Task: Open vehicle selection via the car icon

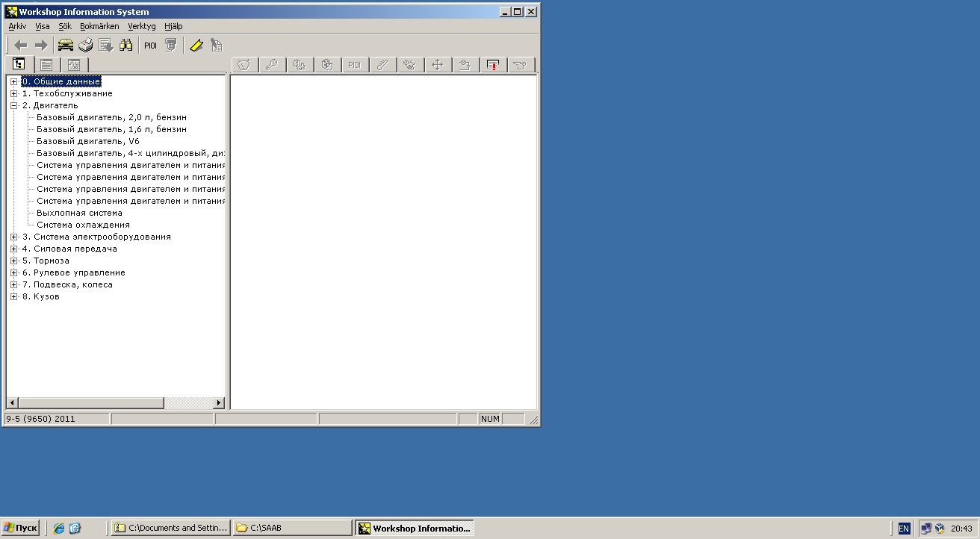Action: pos(66,46)
